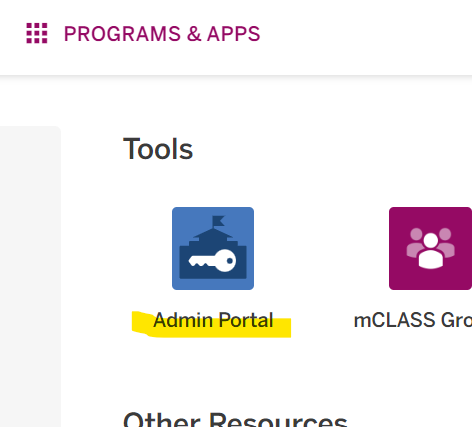Click the gray left sidebar panel
This screenshot has width=472, height=427.
tap(30, 276)
